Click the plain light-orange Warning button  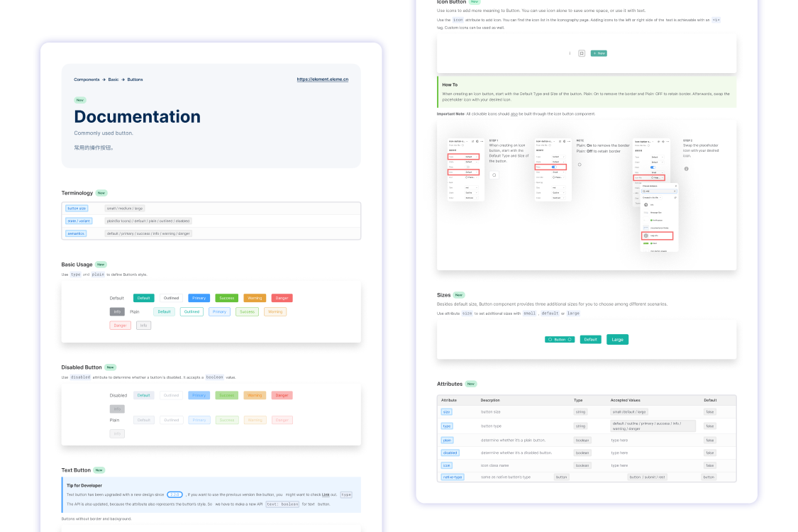(275, 311)
